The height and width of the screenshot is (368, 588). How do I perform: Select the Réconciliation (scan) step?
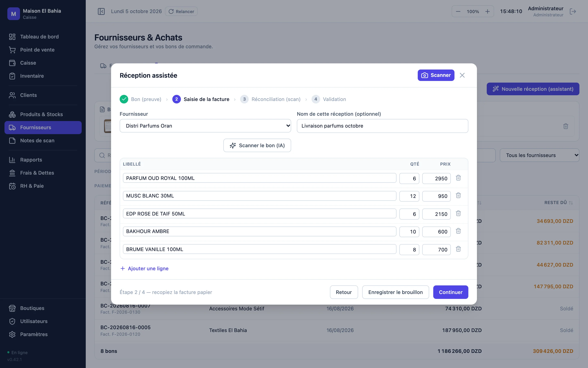point(270,99)
